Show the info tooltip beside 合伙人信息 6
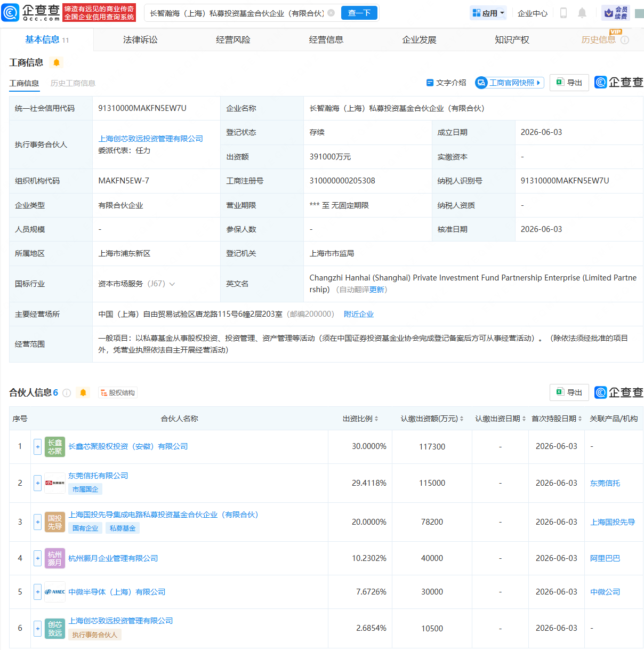This screenshot has height=650, width=644. tap(67, 393)
